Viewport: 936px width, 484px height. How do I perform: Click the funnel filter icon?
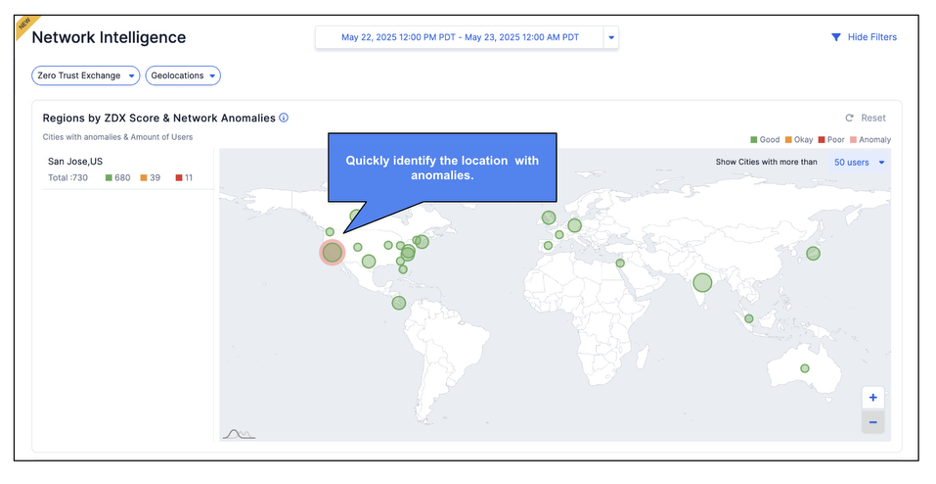click(836, 37)
